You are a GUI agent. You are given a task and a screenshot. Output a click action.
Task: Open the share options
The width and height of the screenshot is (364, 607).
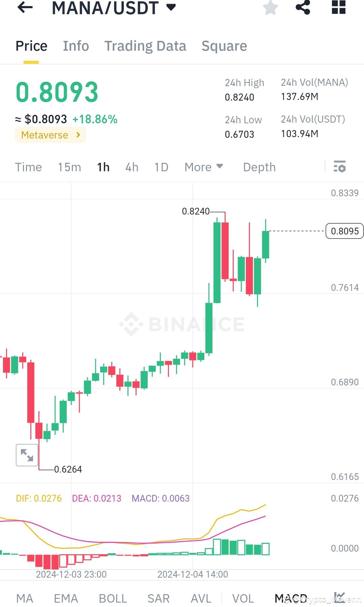click(303, 8)
